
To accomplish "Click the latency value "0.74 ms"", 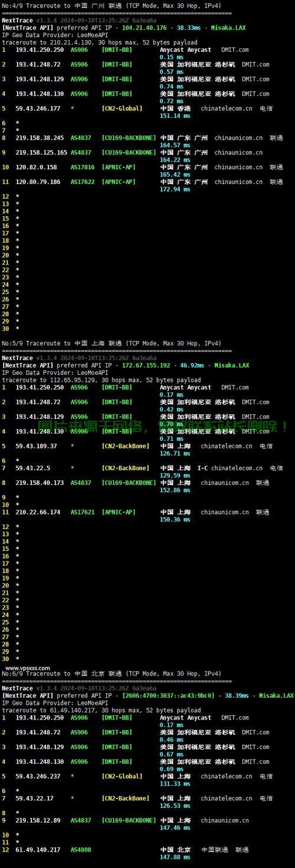I will coord(172,87).
